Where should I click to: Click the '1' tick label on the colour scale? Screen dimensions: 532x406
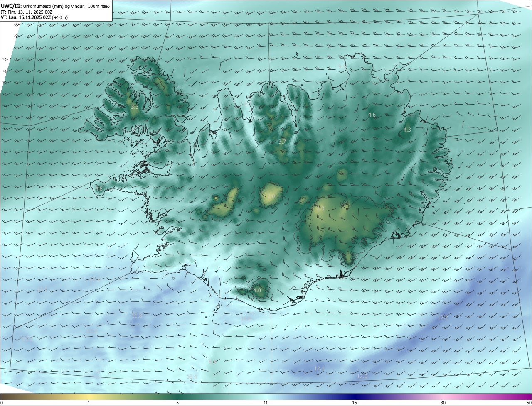(x=89, y=403)
